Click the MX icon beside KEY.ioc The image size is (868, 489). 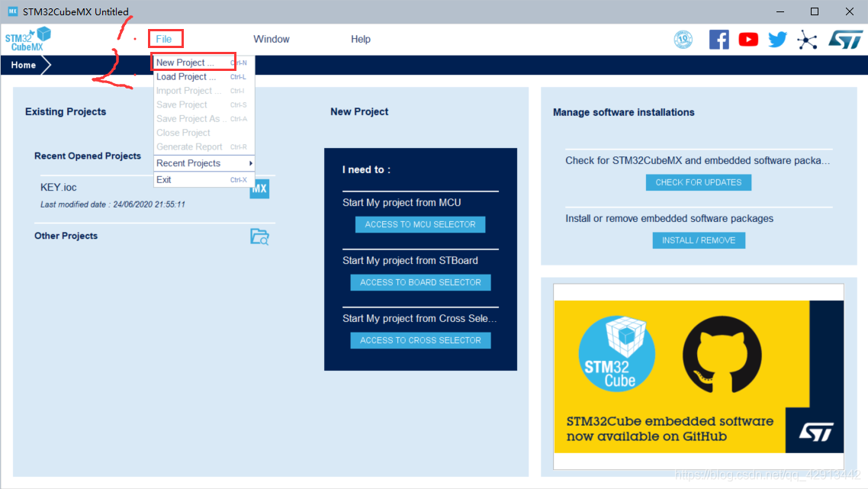pos(259,188)
